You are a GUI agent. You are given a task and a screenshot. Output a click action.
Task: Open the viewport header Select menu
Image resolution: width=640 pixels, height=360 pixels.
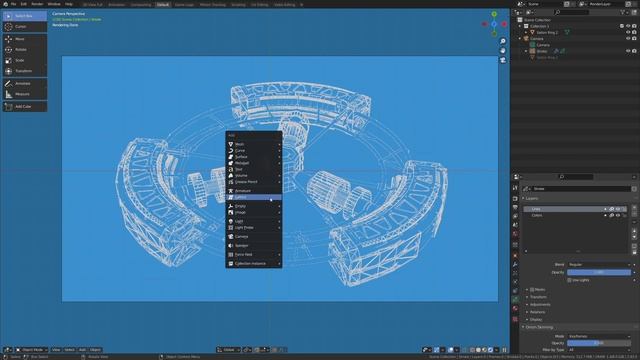click(x=69, y=350)
